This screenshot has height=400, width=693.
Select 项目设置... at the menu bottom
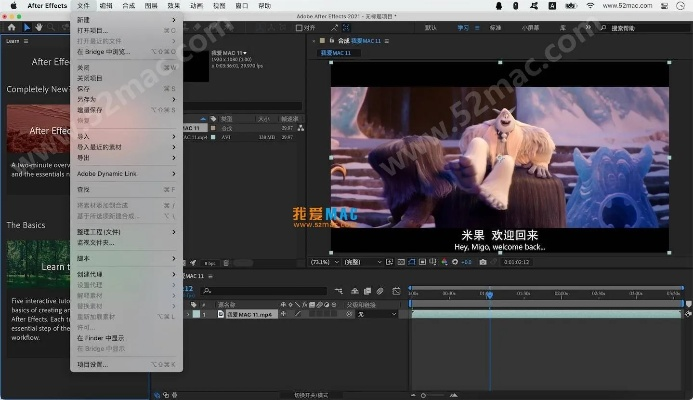(x=93, y=364)
